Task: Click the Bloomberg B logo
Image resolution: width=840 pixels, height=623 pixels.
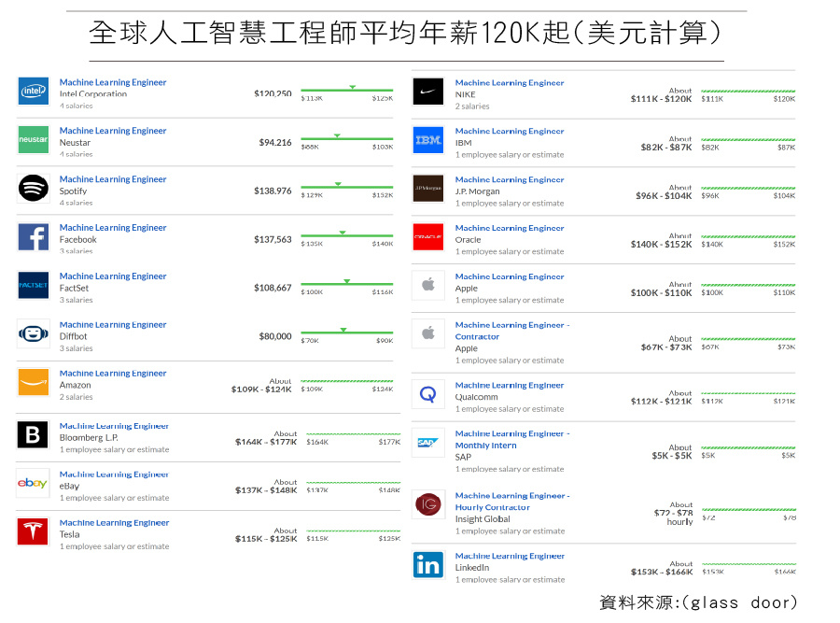Action: click(x=34, y=435)
